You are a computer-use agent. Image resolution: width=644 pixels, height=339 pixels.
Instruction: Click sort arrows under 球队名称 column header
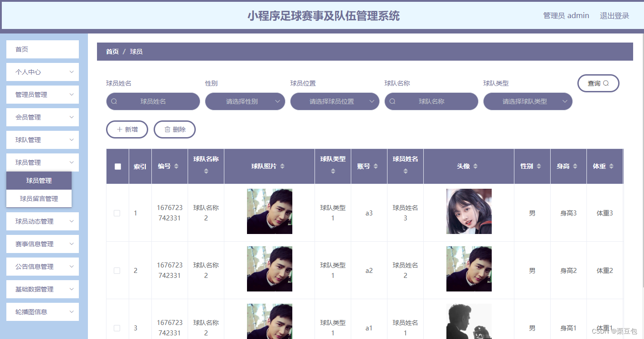coord(206,171)
